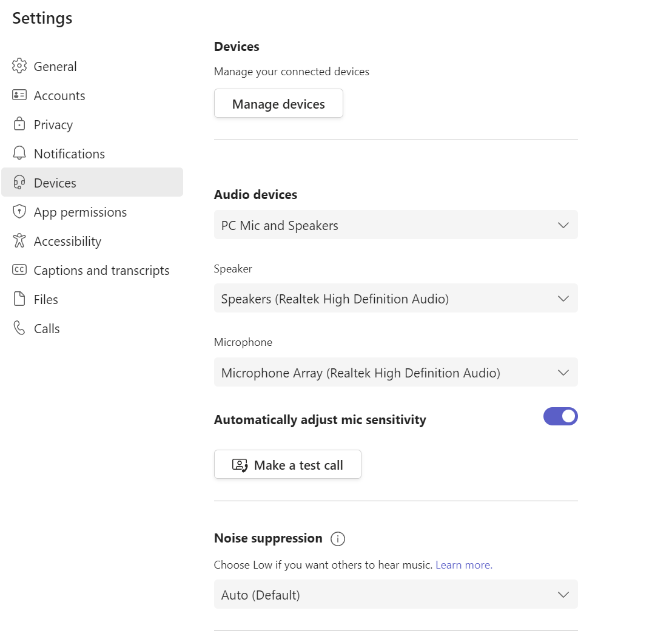
Task: Click the Notifications bell icon
Action: coord(19,154)
